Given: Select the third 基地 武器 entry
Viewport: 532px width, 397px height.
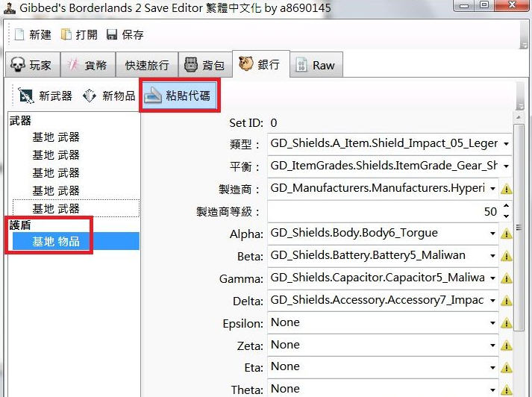Looking at the screenshot, I should point(56,173).
